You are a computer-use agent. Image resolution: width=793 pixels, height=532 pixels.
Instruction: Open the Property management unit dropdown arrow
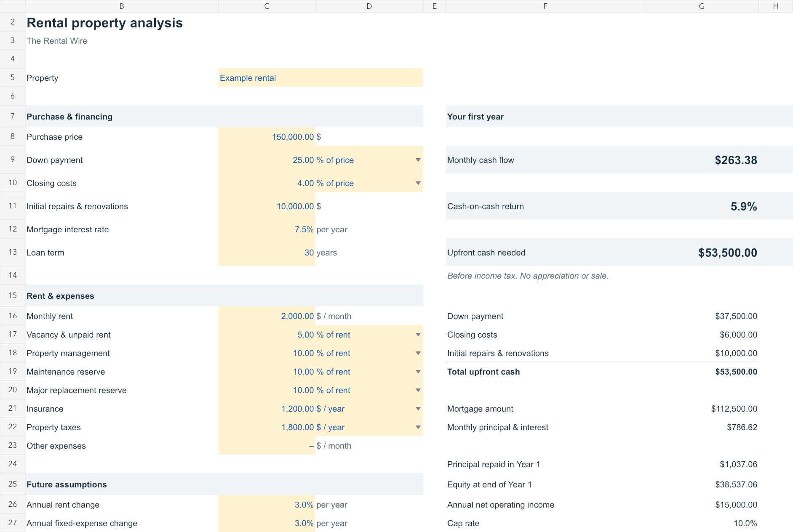(x=418, y=353)
